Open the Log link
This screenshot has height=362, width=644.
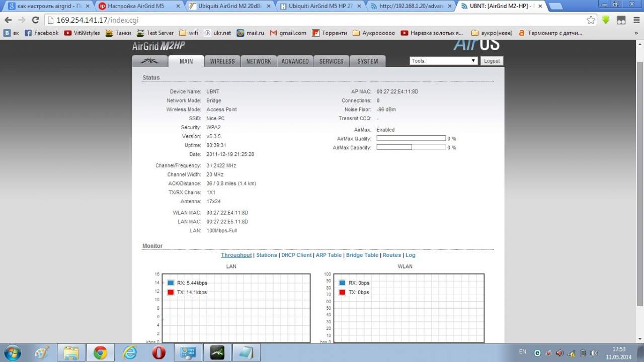(x=411, y=255)
